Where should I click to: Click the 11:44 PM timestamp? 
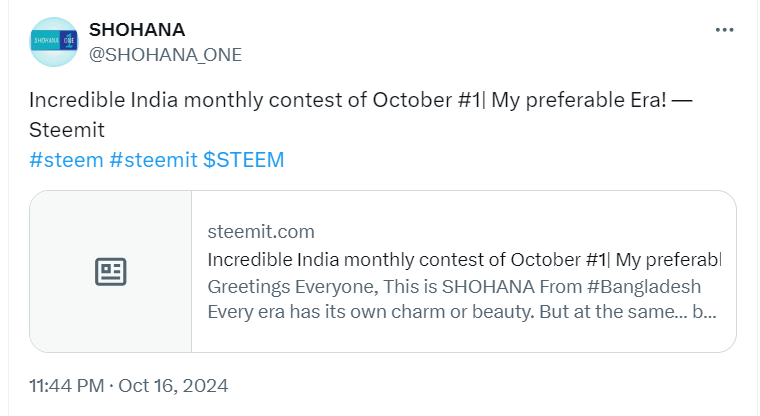click(x=67, y=386)
